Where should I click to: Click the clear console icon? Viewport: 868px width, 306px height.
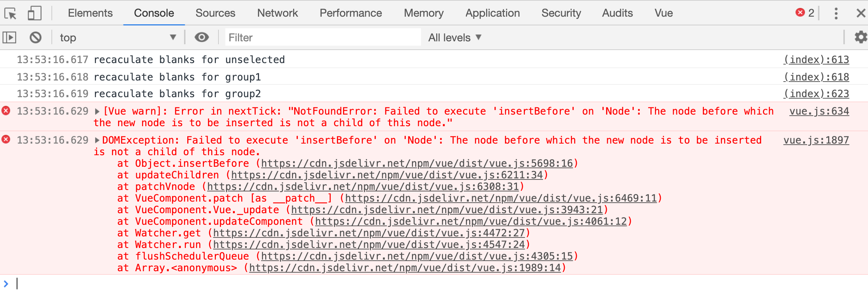pos(35,37)
